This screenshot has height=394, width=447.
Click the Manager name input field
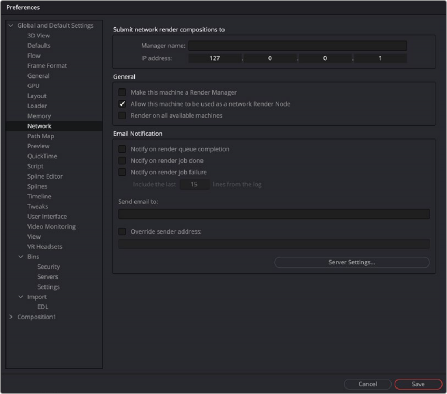point(297,46)
